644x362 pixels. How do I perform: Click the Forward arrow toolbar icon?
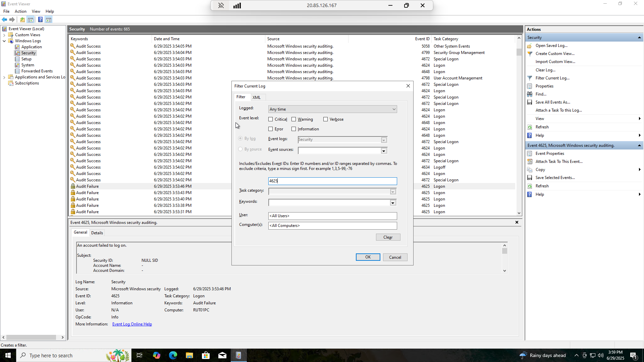pyautogui.click(x=12, y=19)
